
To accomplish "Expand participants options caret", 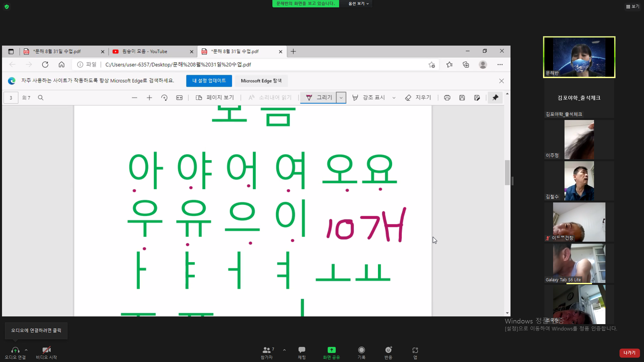I will point(284,350).
